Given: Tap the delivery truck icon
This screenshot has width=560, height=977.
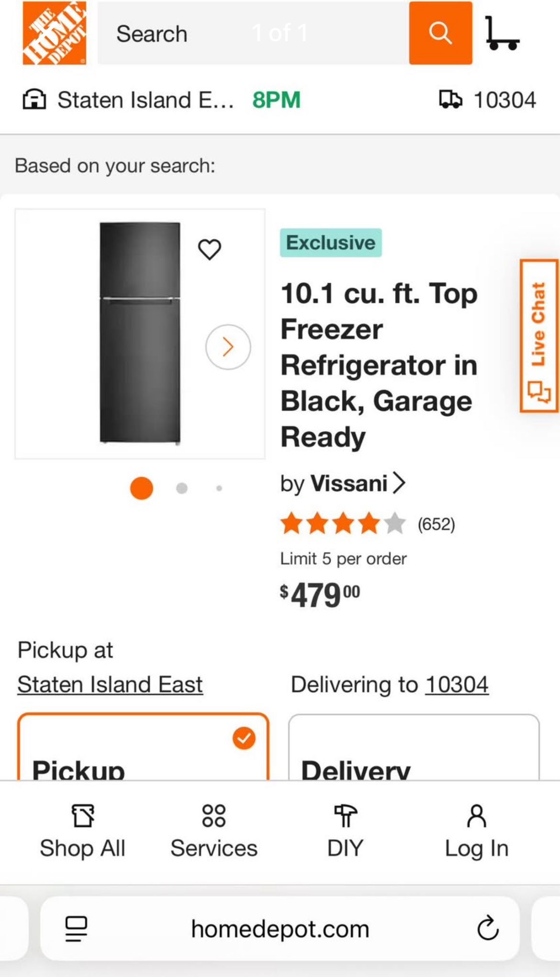Looking at the screenshot, I should pyautogui.click(x=450, y=100).
